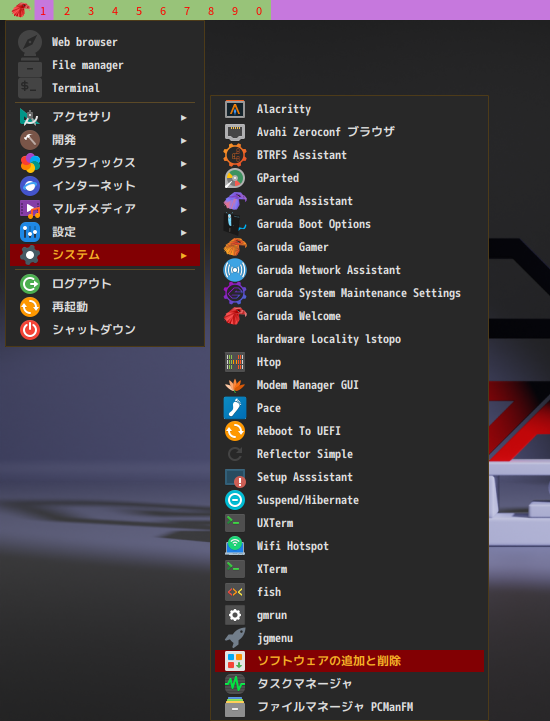Viewport: 550px width, 721px height.
Task: Launch Terminal from the menu
Action: [105, 88]
